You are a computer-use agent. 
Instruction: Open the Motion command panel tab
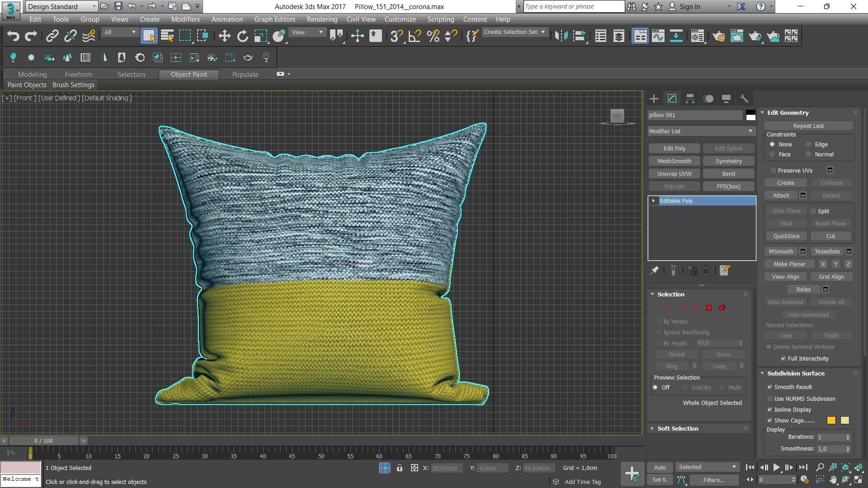point(708,99)
